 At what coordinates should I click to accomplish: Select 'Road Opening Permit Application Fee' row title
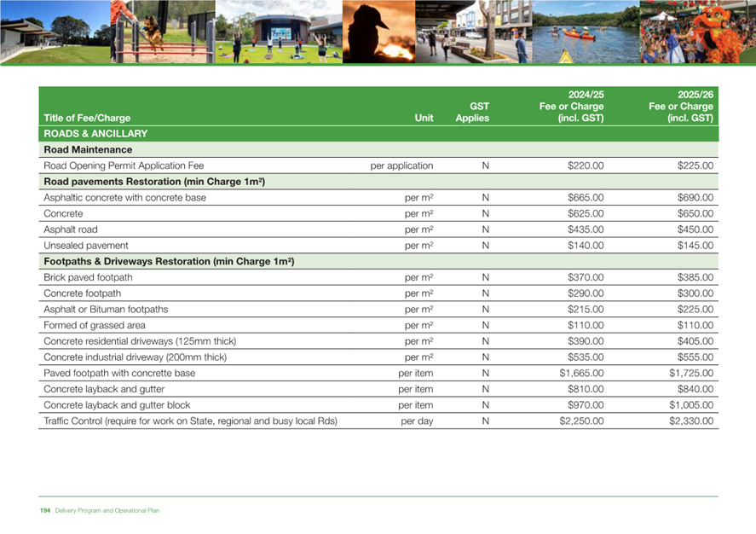[x=124, y=165]
